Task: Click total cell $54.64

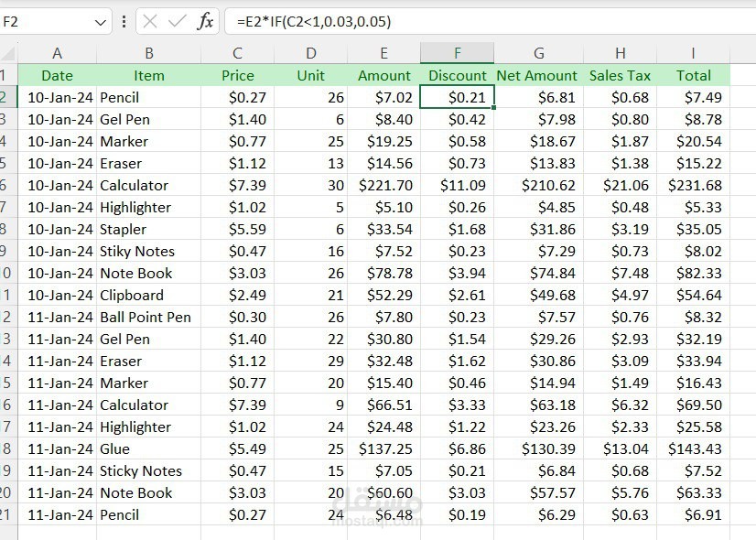Action: [694, 295]
